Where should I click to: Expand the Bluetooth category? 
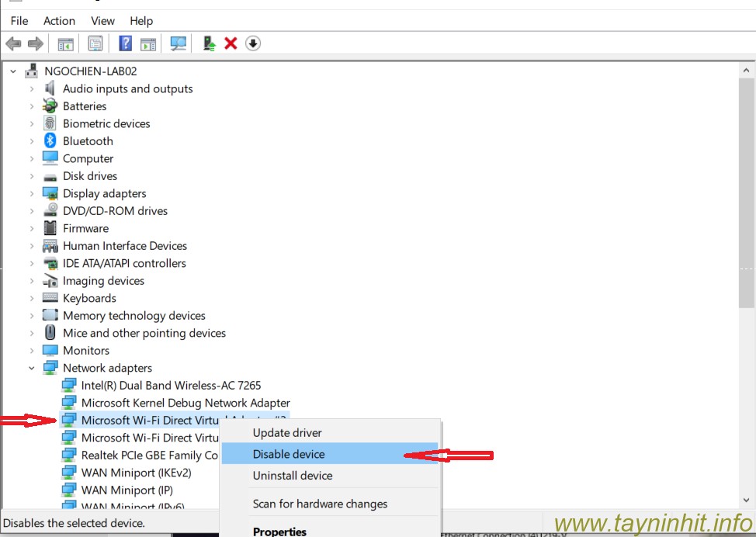coord(32,141)
